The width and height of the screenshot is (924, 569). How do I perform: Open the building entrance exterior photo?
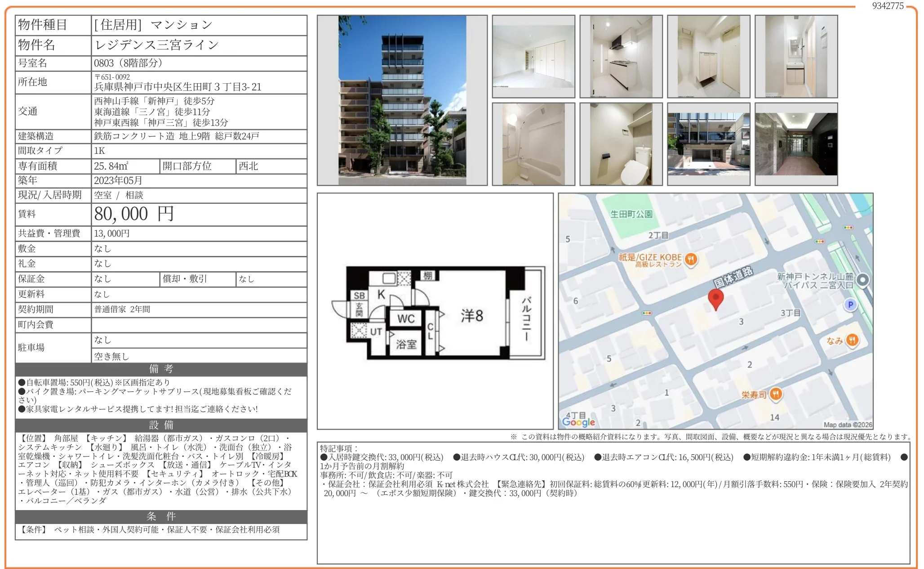pyautogui.click(x=708, y=144)
